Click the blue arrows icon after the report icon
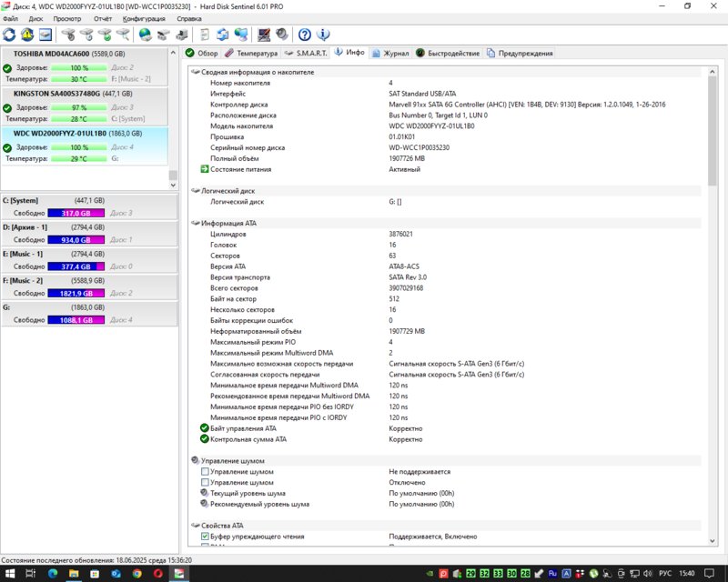 pos(223,35)
